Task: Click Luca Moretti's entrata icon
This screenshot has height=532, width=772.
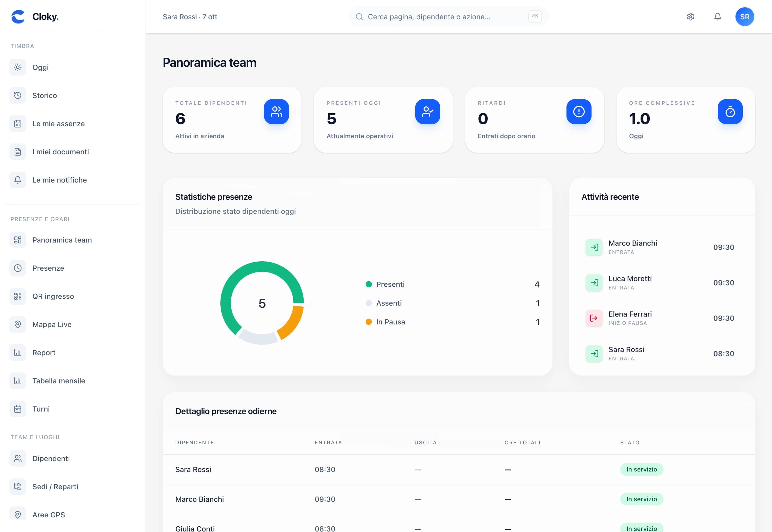Action: pyautogui.click(x=594, y=283)
